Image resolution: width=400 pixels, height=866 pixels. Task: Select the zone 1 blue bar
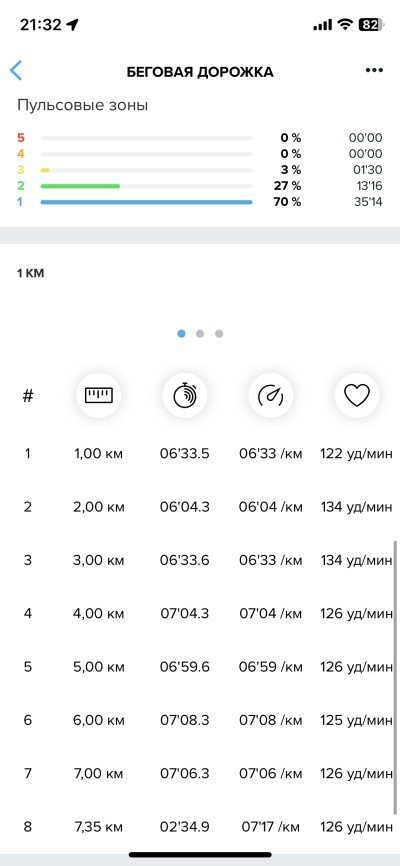(x=146, y=202)
